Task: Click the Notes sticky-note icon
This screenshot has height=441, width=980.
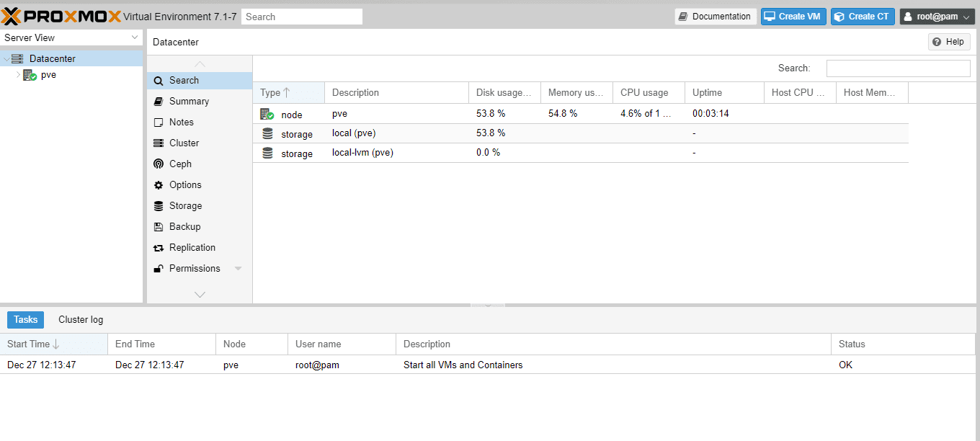Action: pos(159,122)
